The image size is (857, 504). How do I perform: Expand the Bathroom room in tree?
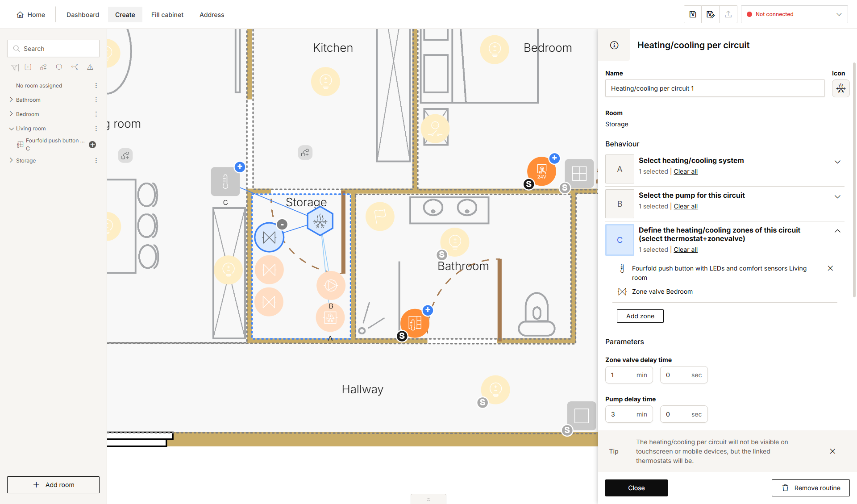point(11,100)
